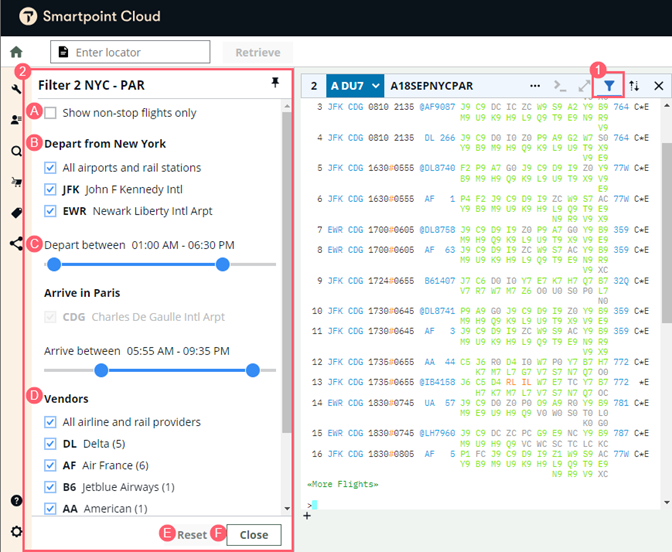Uncheck B6 Jetblue Airways vendor

pyautogui.click(x=50, y=487)
